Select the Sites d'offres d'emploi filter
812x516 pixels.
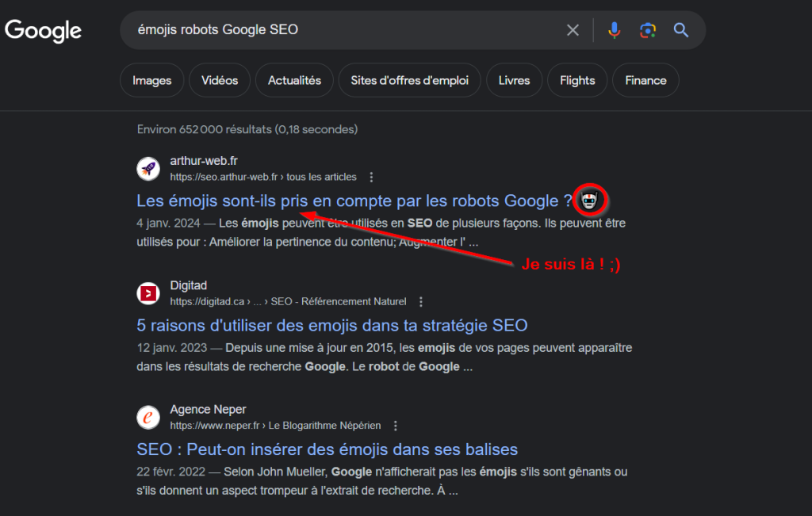coord(410,80)
